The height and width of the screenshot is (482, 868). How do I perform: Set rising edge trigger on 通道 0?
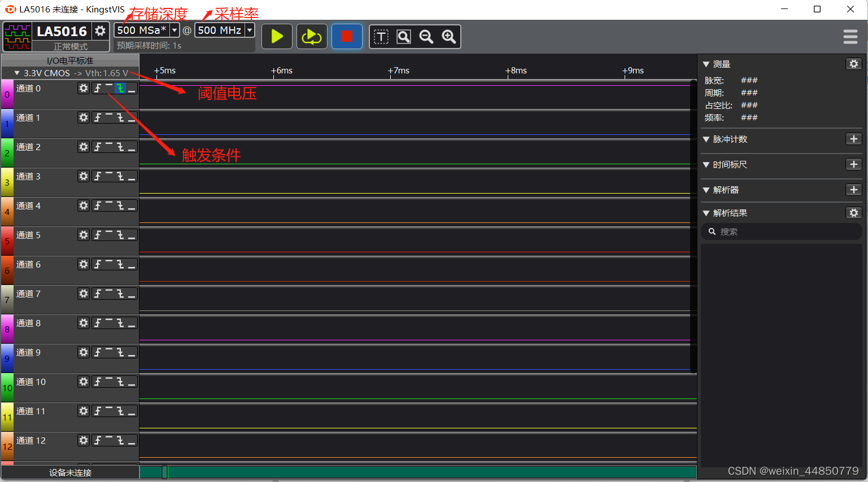point(98,88)
